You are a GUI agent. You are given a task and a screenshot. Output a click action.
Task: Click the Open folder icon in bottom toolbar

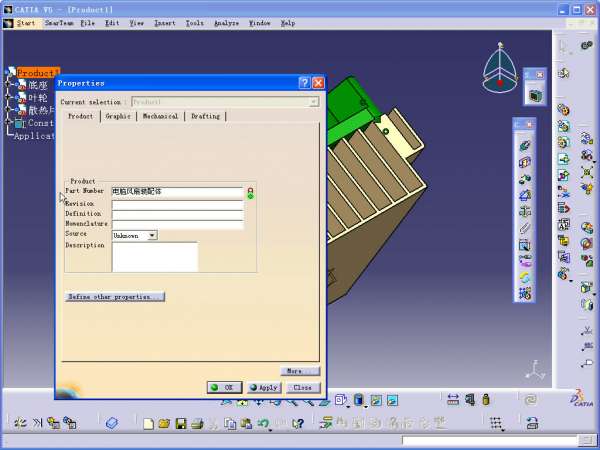(164, 424)
